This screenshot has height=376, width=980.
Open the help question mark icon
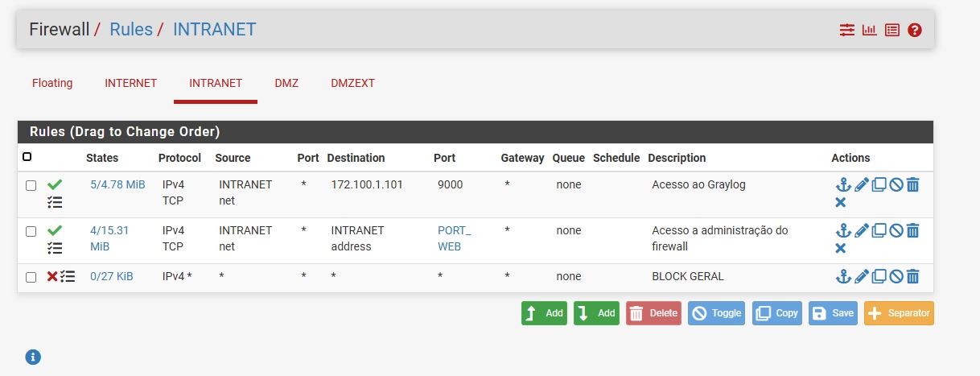914,31
